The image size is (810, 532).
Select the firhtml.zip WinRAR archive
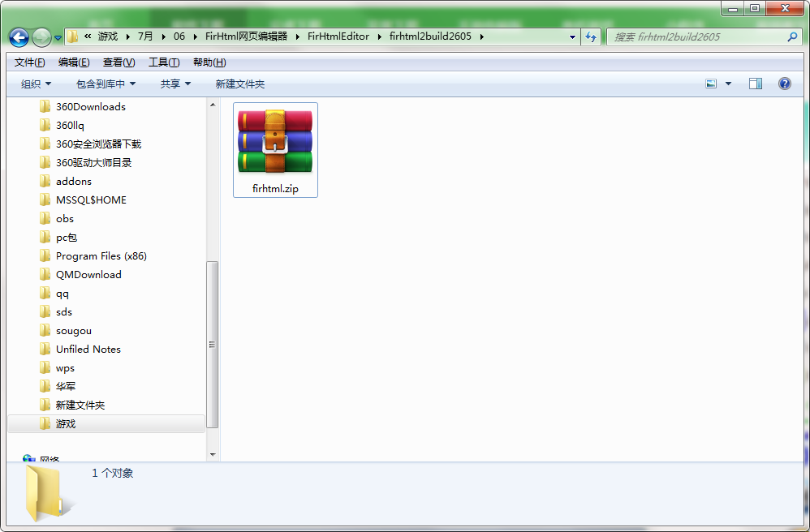click(x=275, y=149)
